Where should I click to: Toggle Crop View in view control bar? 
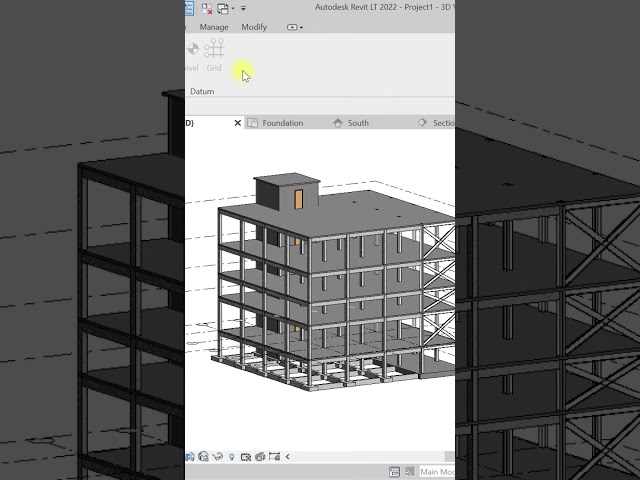(190, 457)
